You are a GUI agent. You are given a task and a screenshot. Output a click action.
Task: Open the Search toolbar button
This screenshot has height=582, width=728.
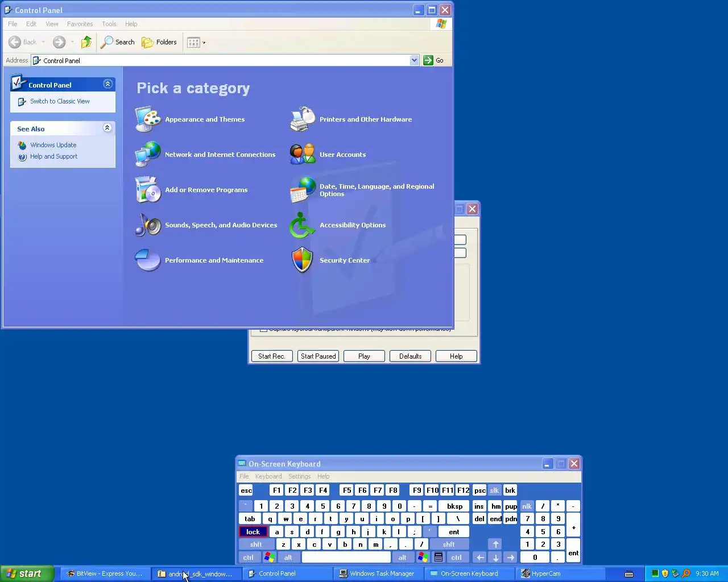[118, 42]
